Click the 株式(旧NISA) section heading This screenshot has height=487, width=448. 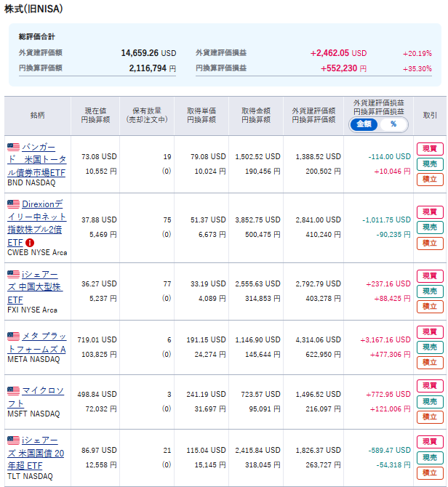click(33, 9)
